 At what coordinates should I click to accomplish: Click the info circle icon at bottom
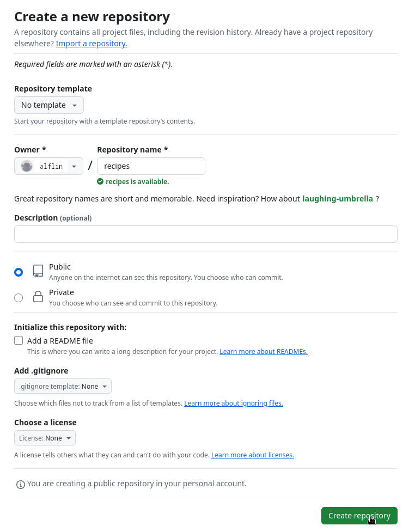[20, 484]
